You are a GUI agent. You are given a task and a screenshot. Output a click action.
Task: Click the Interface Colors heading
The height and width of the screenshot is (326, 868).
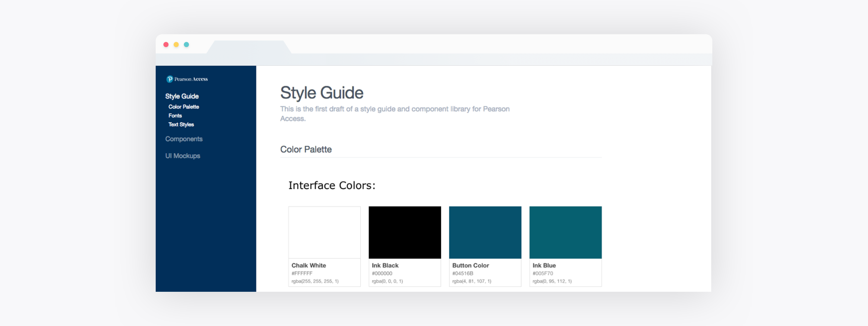click(x=331, y=185)
